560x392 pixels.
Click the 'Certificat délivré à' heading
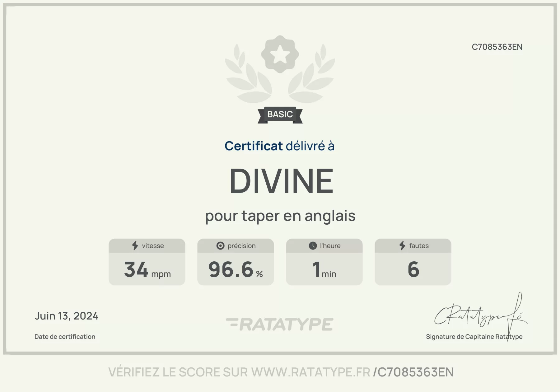[x=279, y=146]
